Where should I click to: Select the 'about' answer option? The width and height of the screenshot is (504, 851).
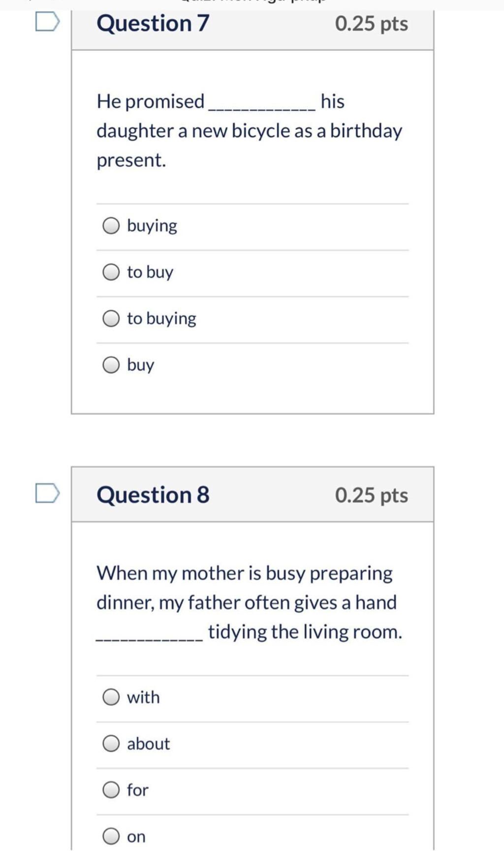click(x=111, y=744)
